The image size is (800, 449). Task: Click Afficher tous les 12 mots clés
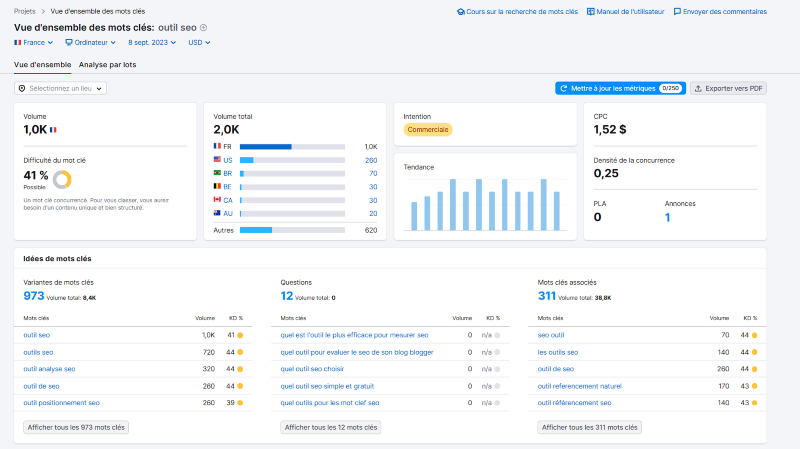[x=331, y=427]
